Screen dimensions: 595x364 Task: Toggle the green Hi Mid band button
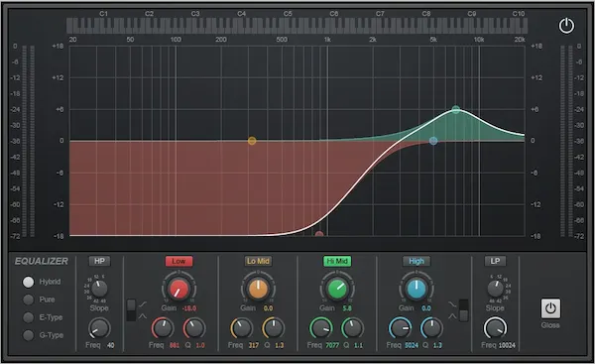pos(337,261)
